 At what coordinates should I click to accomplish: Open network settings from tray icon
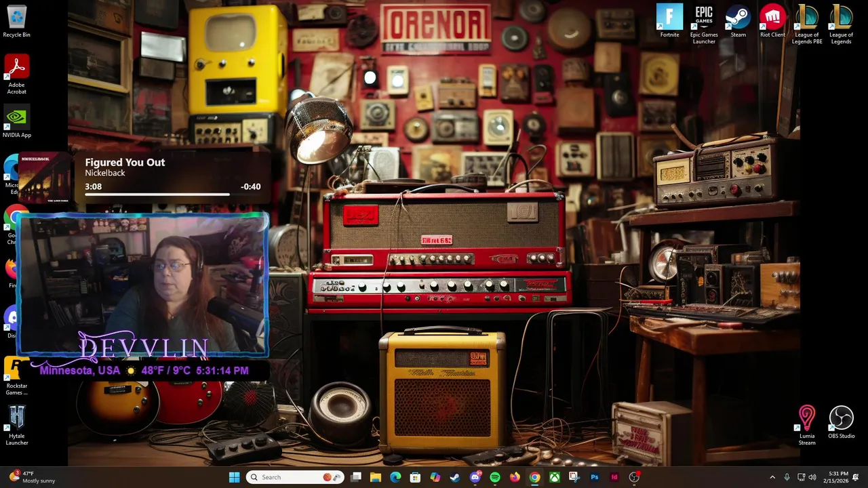point(801,477)
